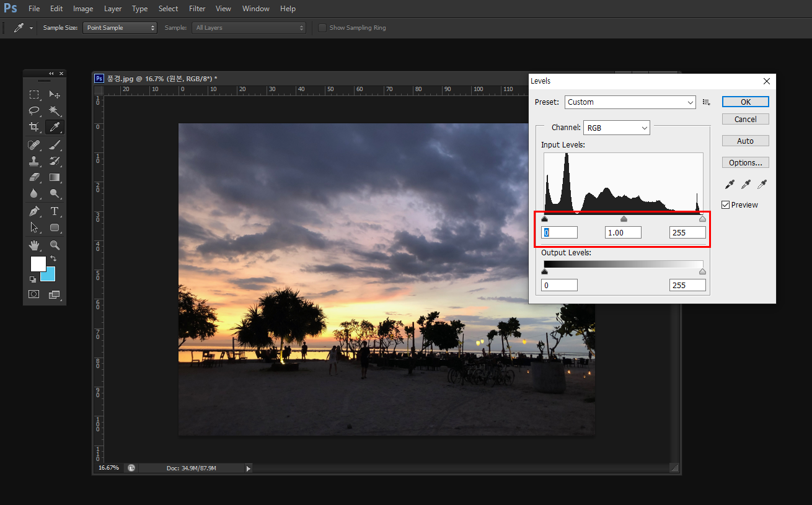Select the Crop tool
Viewport: 812px width, 505px height.
click(34, 127)
